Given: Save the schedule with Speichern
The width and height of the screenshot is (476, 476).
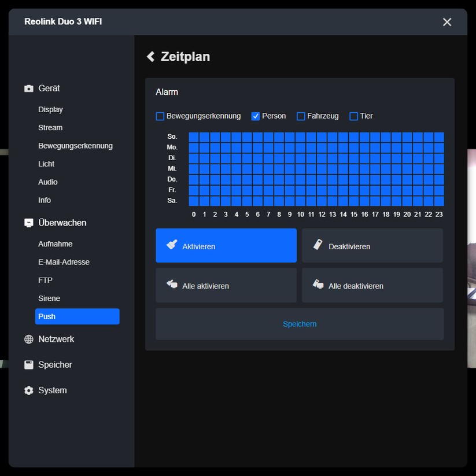Looking at the screenshot, I should 300,324.
